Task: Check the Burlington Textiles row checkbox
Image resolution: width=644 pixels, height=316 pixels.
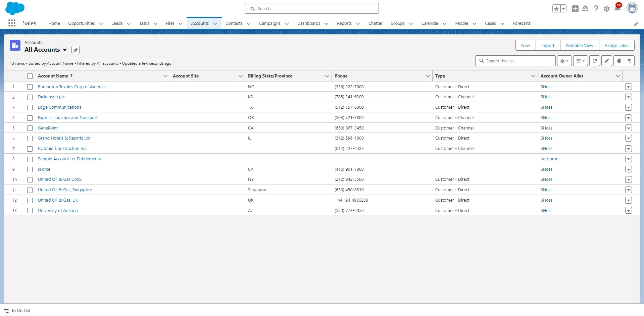Action: click(x=30, y=87)
